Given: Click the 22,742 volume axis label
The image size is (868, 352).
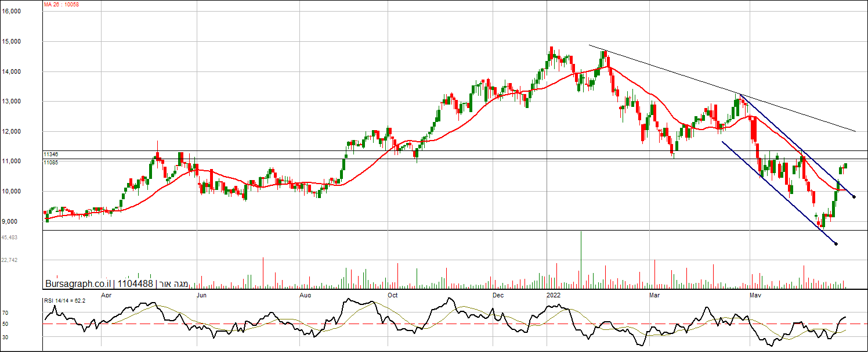Looking at the screenshot, I should click(x=9, y=260).
